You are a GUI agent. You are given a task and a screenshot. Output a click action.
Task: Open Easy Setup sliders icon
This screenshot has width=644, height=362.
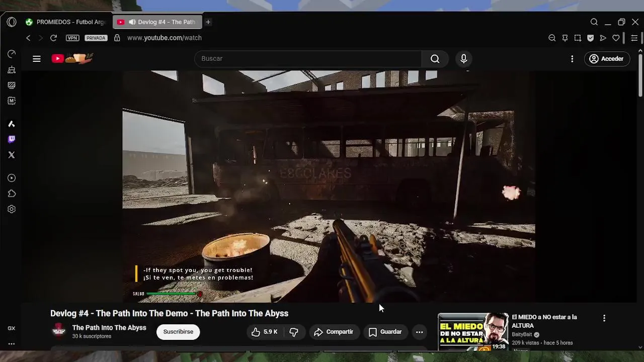tap(634, 38)
